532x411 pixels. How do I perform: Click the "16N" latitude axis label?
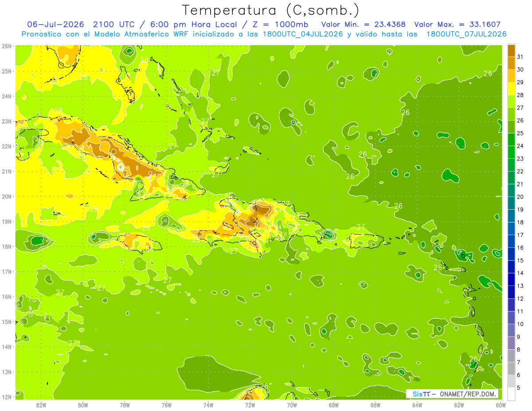tap(6, 297)
